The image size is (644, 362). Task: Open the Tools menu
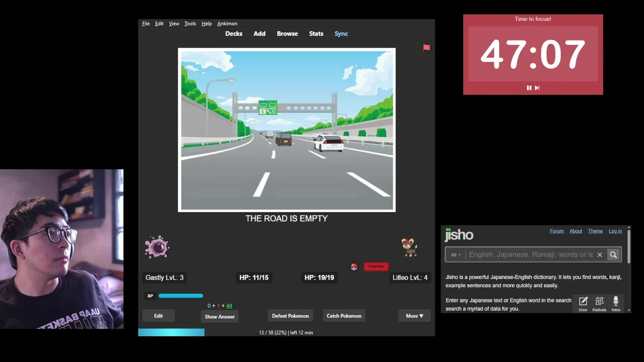(190, 24)
